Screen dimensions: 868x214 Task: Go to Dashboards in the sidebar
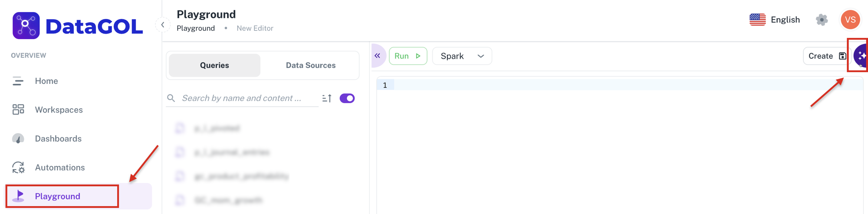pos(58,138)
